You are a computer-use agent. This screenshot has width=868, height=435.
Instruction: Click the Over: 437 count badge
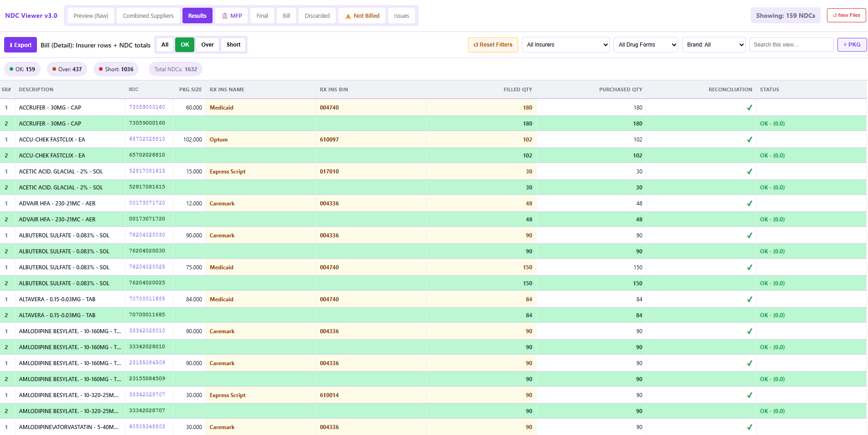(x=67, y=69)
